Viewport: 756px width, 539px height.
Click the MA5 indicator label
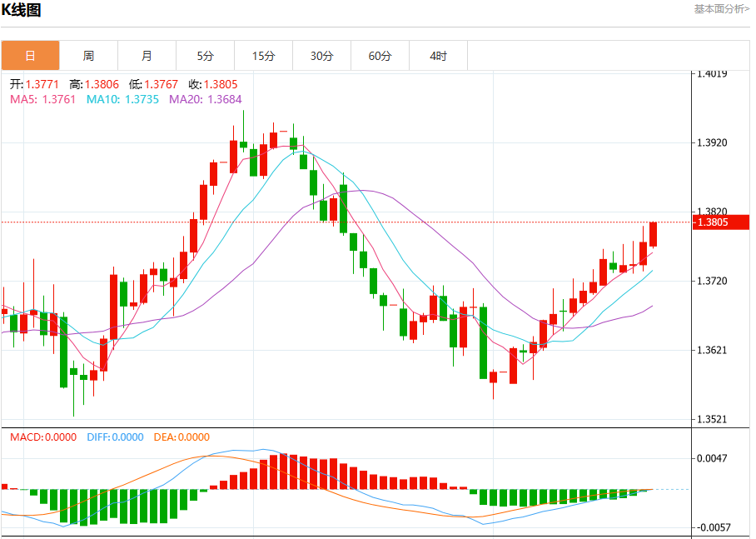coord(43,99)
